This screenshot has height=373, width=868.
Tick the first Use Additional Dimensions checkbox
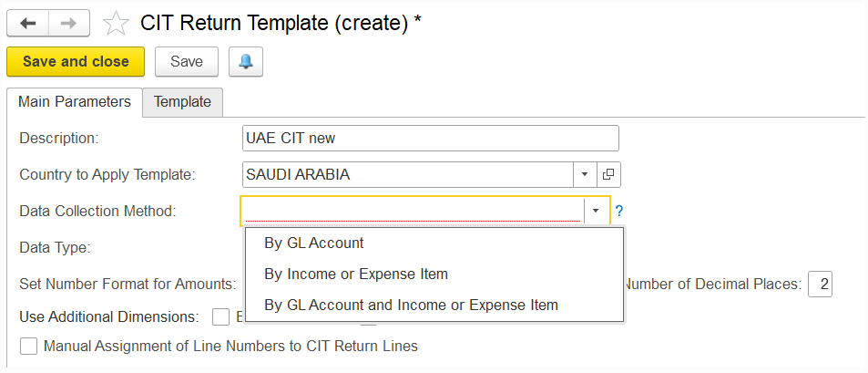pos(221,317)
